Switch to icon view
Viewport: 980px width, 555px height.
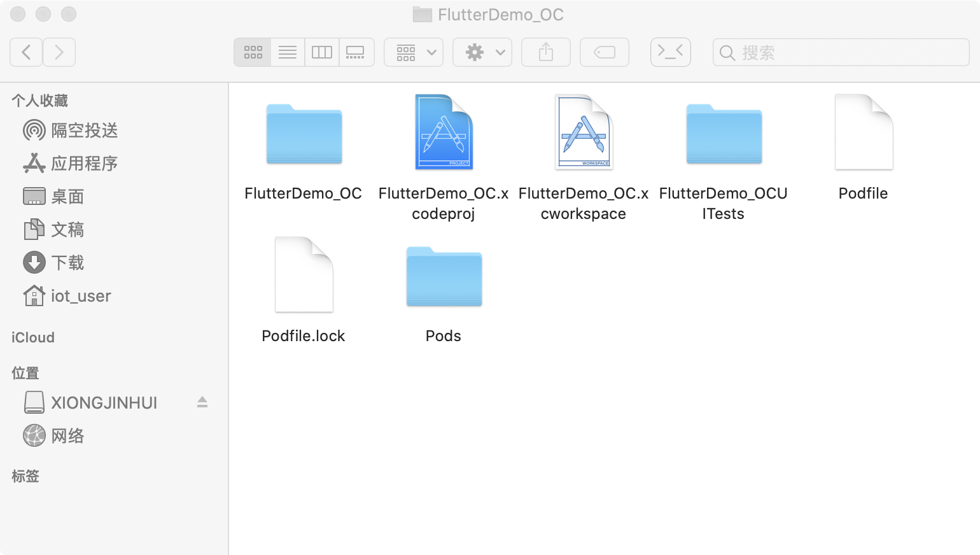pyautogui.click(x=253, y=52)
